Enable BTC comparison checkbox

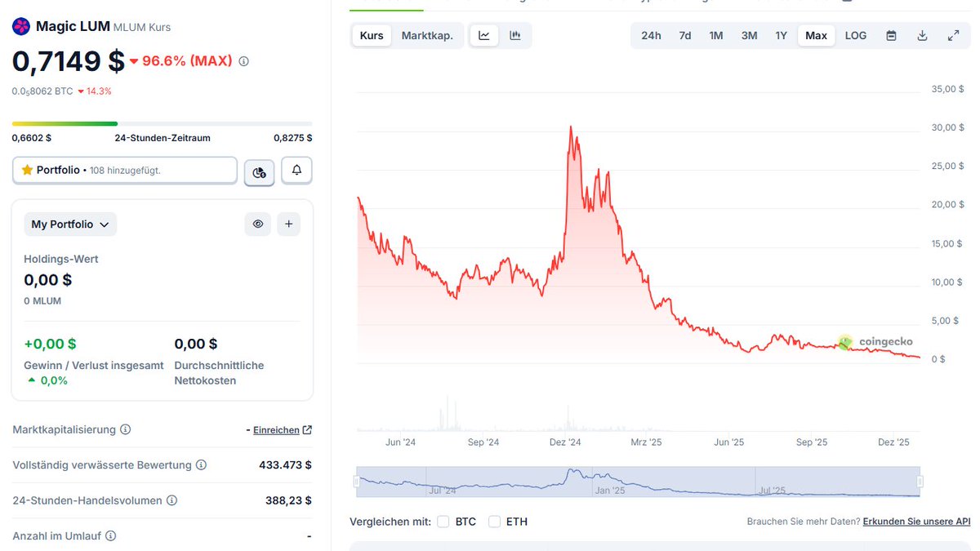tap(443, 522)
